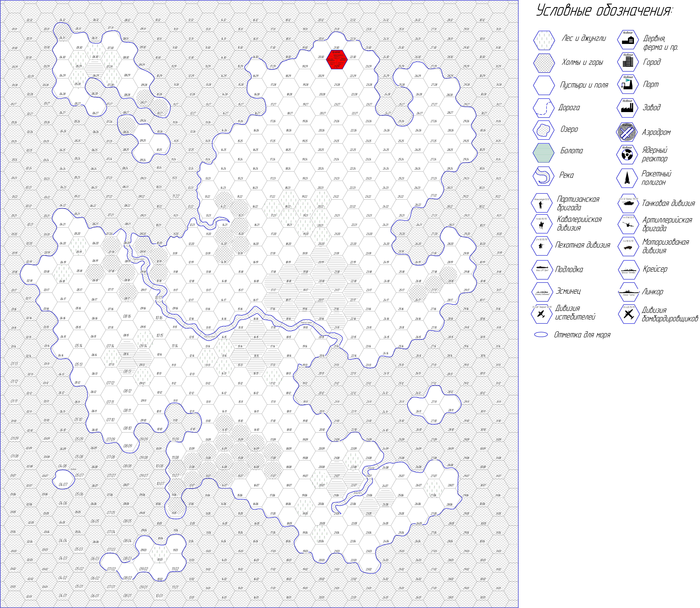Image resolution: width=700 pixels, height=608 pixels.
Task: Click the red hex 21:29 on the map
Action: click(x=337, y=60)
